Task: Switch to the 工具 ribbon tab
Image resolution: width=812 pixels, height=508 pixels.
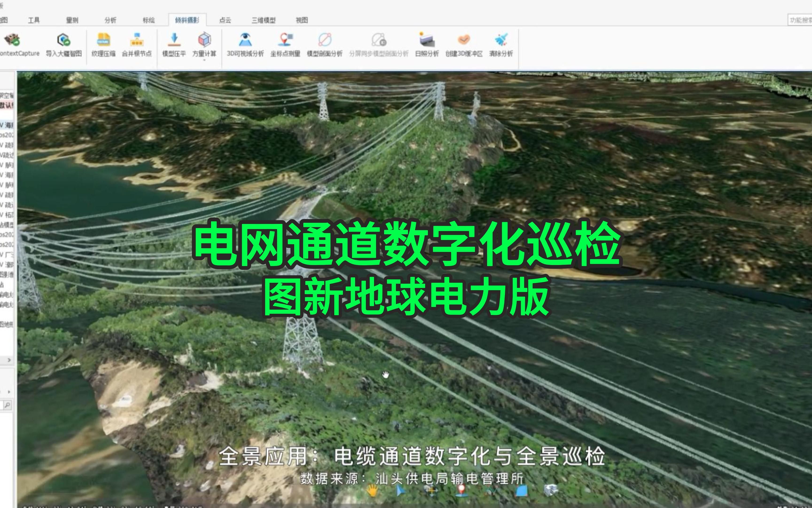Action: (34, 20)
